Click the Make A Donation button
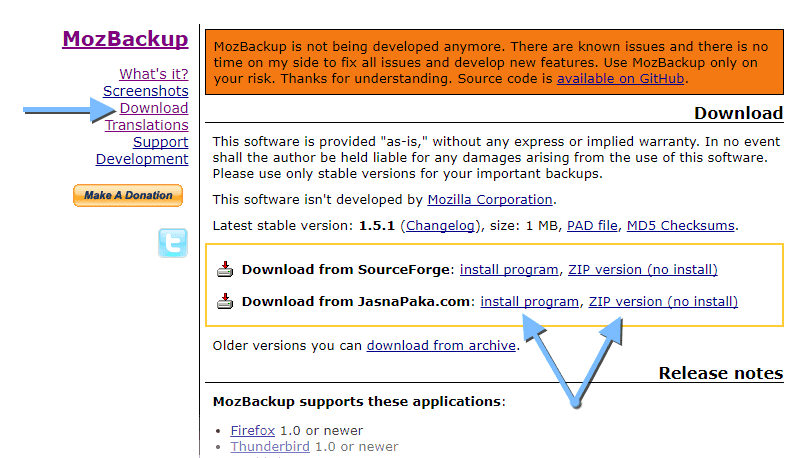This screenshot has width=802, height=458. tap(128, 195)
